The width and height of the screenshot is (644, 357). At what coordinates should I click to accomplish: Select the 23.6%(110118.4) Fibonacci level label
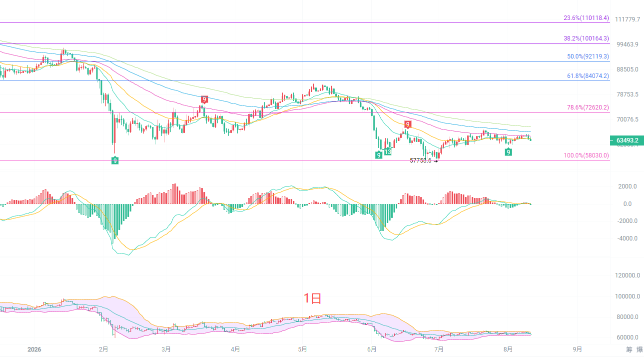coord(587,18)
